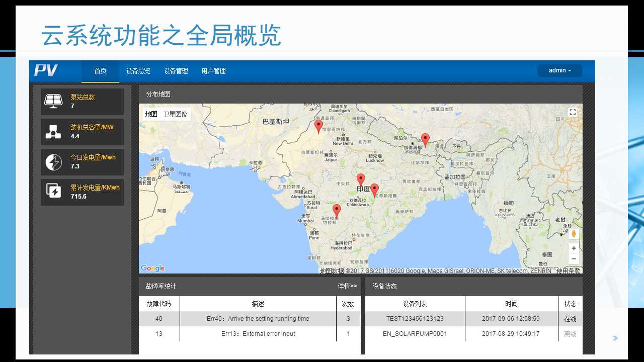Image resolution: width=644 pixels, height=362 pixels.
Task: Click the installed capacity network icon
Action: [53, 132]
